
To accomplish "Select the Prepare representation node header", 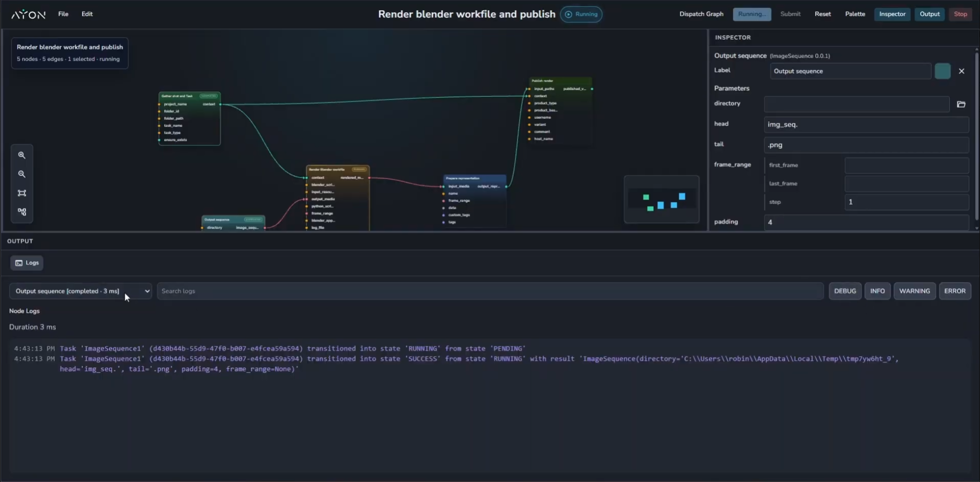I will point(474,178).
